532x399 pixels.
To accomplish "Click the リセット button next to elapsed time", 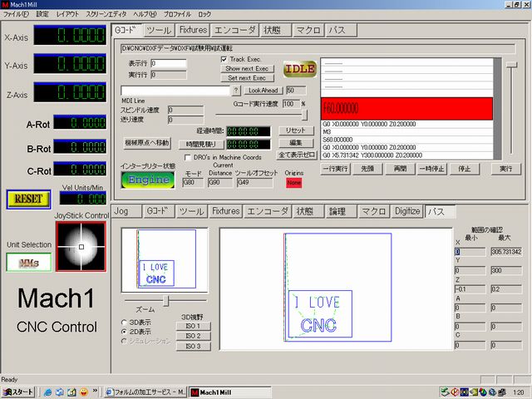I will point(296,131).
